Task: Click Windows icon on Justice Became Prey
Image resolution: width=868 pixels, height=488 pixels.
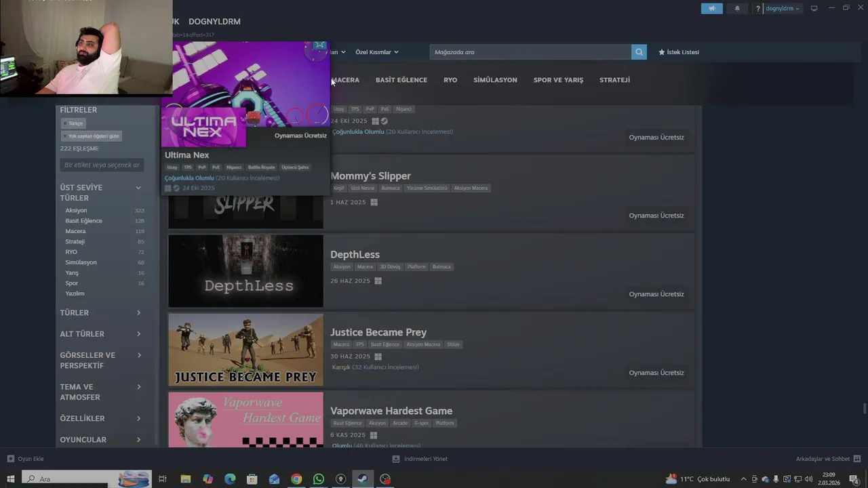Action: click(x=378, y=357)
